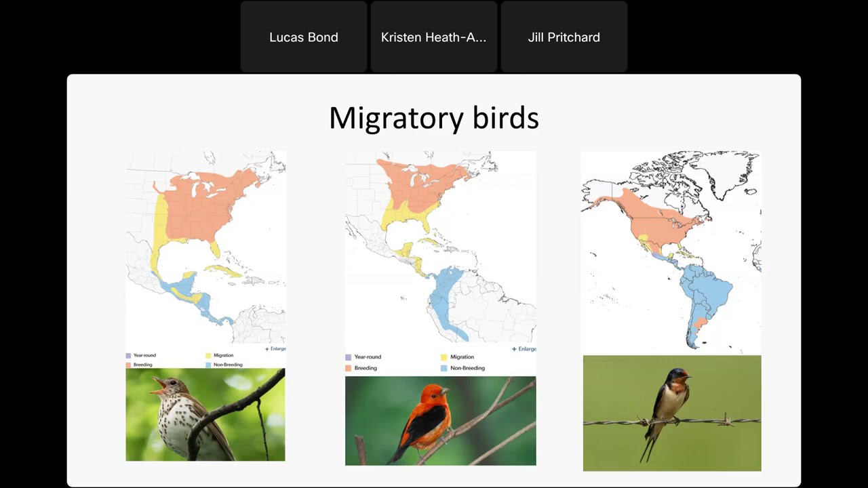Screen dimensions: 868x488
Task: Select Jill Pritchard participant tile
Action: 564,37
